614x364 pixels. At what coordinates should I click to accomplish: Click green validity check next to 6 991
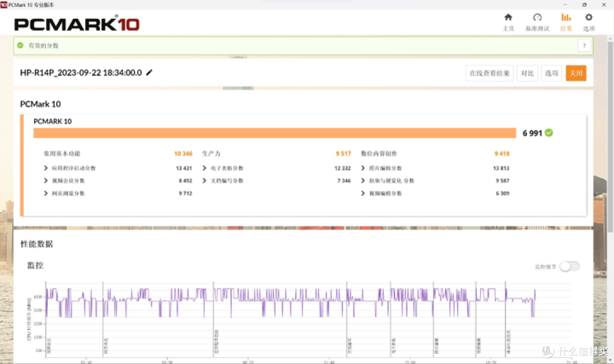point(549,133)
